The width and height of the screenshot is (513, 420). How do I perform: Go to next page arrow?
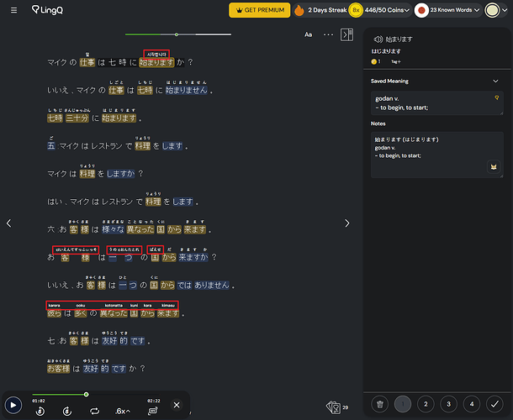pyautogui.click(x=347, y=223)
